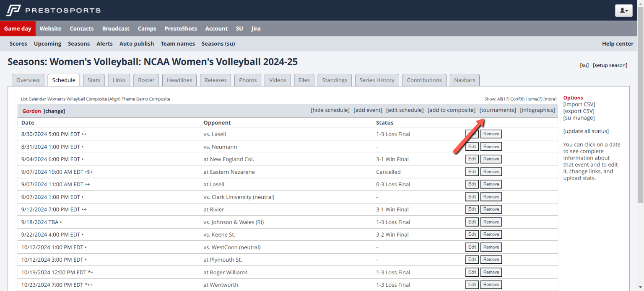Image resolution: width=644 pixels, height=291 pixels.
Task: Switch to the Links tab
Action: [x=119, y=80]
